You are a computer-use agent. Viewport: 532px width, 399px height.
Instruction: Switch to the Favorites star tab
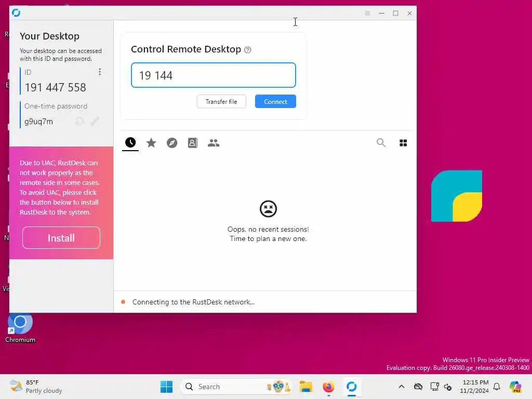tap(151, 143)
